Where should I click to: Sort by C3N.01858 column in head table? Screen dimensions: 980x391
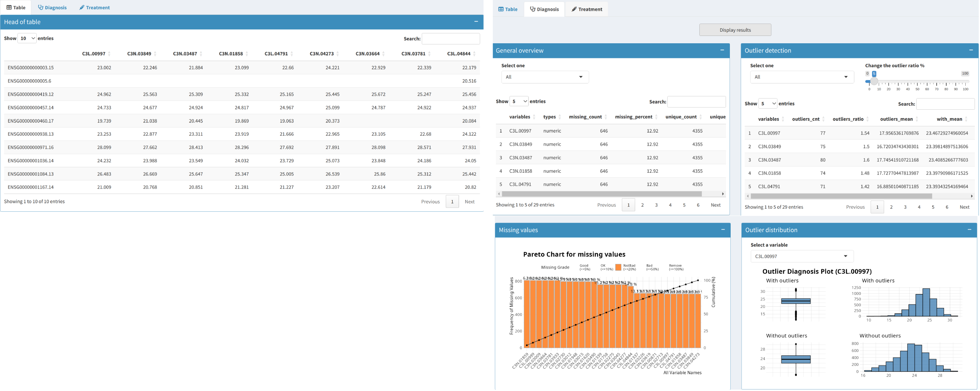[233, 54]
